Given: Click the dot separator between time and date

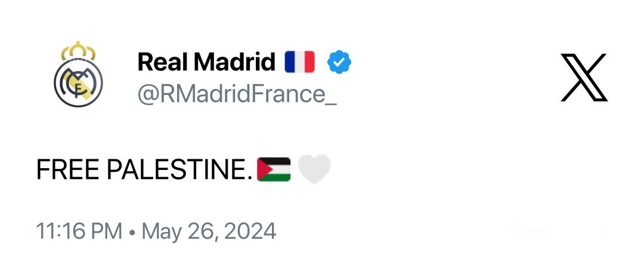Looking at the screenshot, I should click(132, 231).
